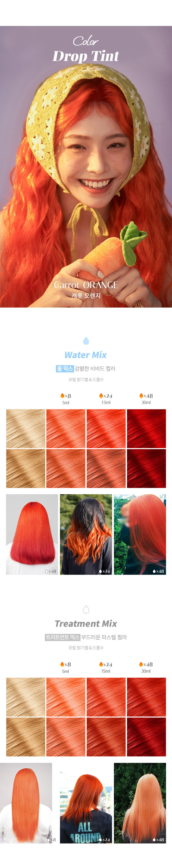This screenshot has height=868, width=172.
Task: Click the gray 트리트먼트 믹스 label badge
Action: (63, 637)
